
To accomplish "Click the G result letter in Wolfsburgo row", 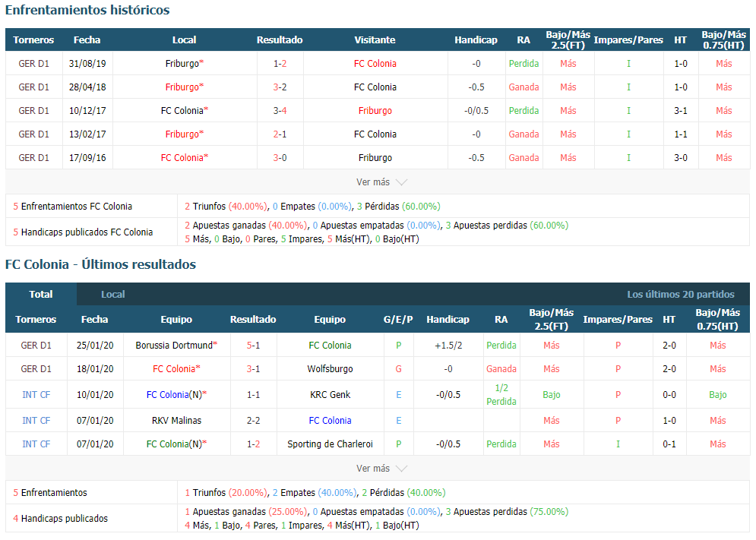I will coord(399,369).
